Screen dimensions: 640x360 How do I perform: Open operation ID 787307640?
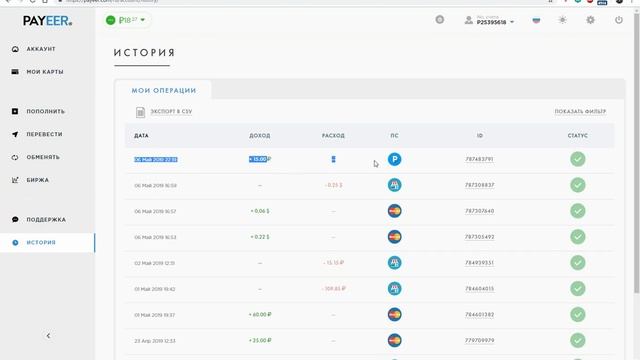click(479, 211)
